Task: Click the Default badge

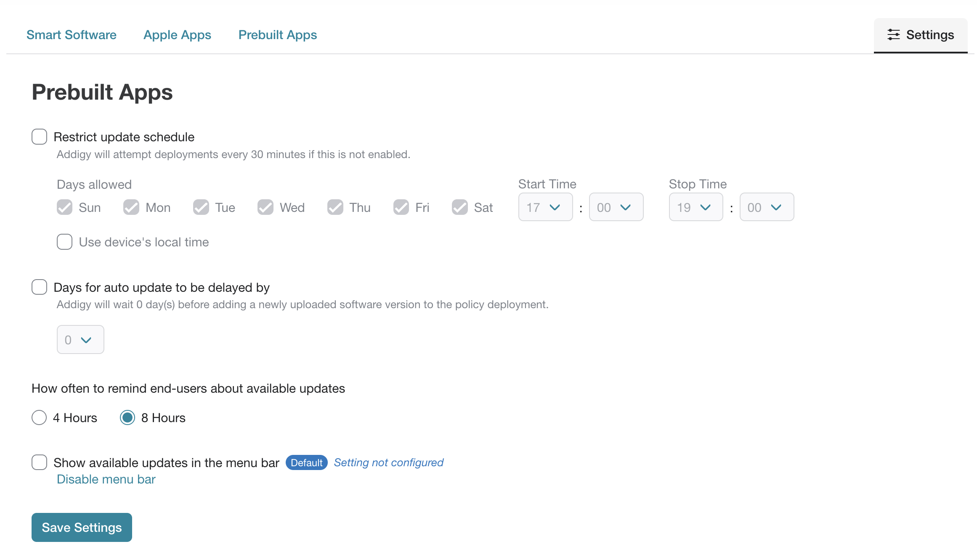Action: tap(307, 462)
